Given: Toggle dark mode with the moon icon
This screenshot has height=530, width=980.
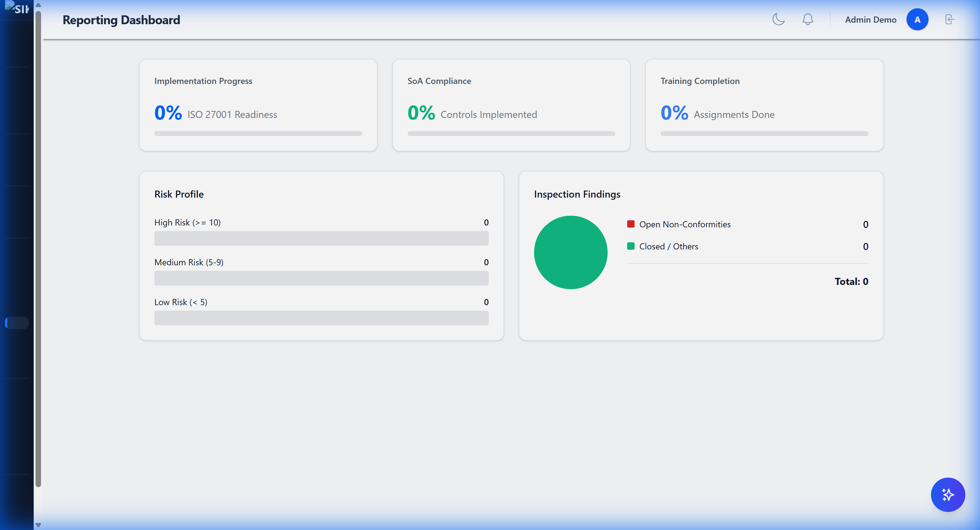Looking at the screenshot, I should (778, 19).
